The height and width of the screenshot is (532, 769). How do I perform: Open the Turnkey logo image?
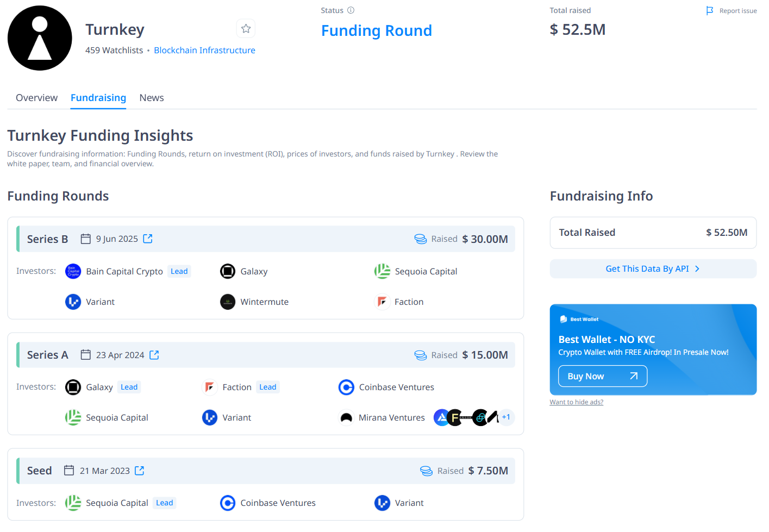(40, 38)
